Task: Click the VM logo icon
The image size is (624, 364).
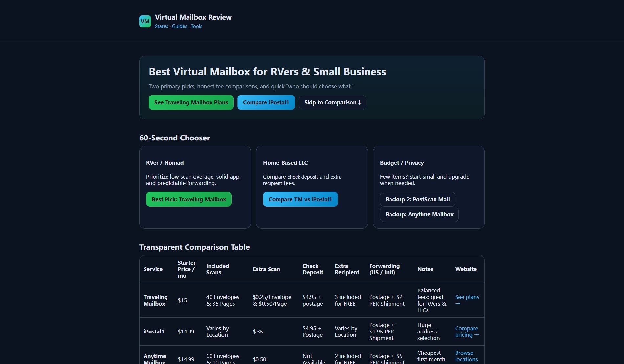Action: pyautogui.click(x=145, y=21)
